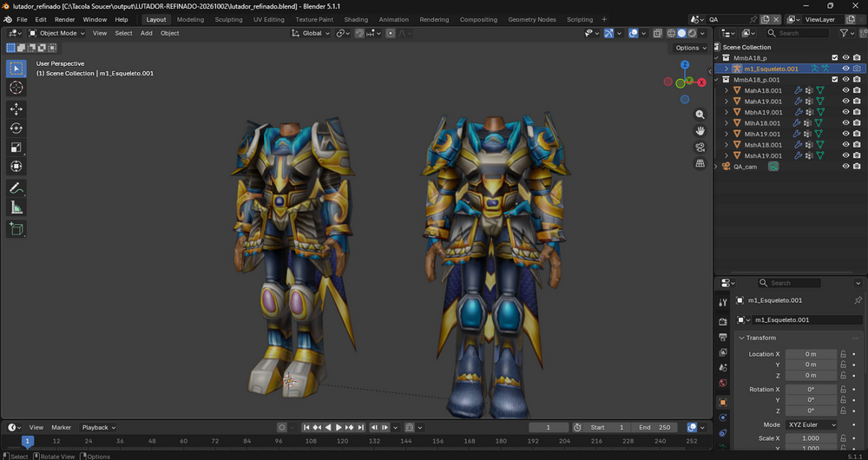
Task: Click the Start frame field
Action: [x=608, y=427]
